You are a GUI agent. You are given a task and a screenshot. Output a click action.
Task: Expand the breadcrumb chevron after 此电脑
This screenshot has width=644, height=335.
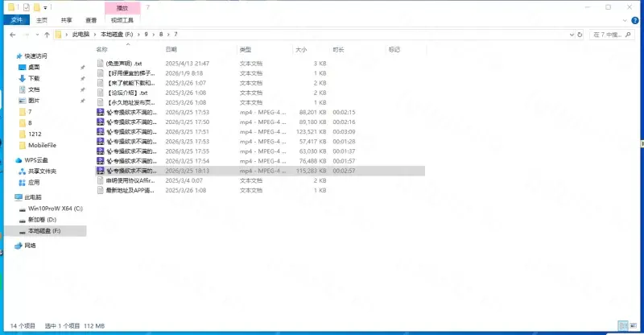pos(95,35)
